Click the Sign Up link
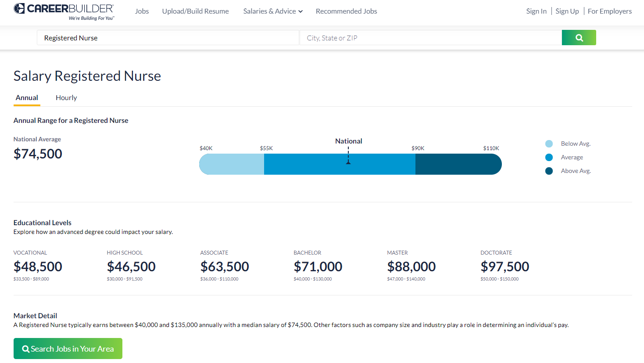The height and width of the screenshot is (363, 644). pos(567,11)
